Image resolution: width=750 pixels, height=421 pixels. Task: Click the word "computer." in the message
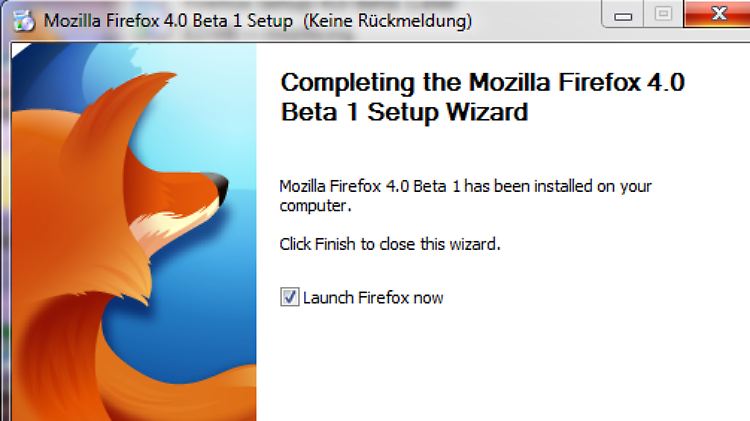point(315,206)
